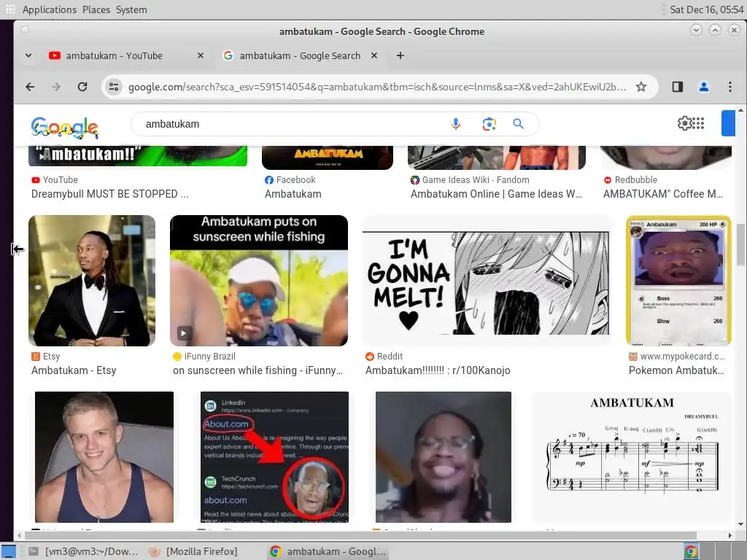This screenshot has width=747, height=560.
Task: Click the Chrome icon in the bottom panel tray
Action: (691, 551)
